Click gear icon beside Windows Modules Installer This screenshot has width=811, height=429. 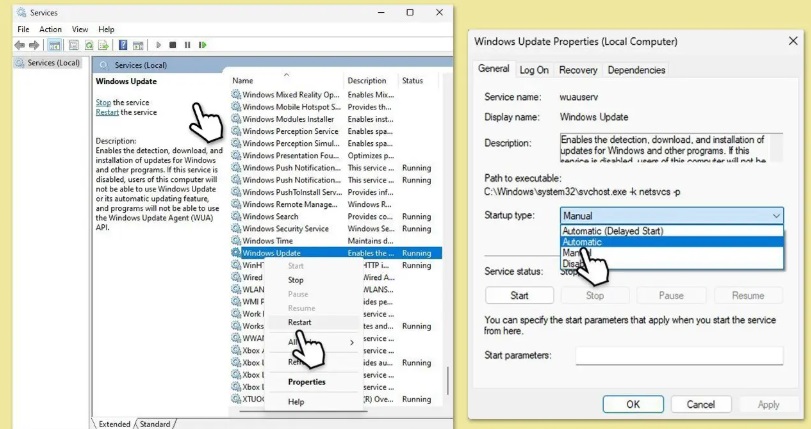(x=236, y=119)
